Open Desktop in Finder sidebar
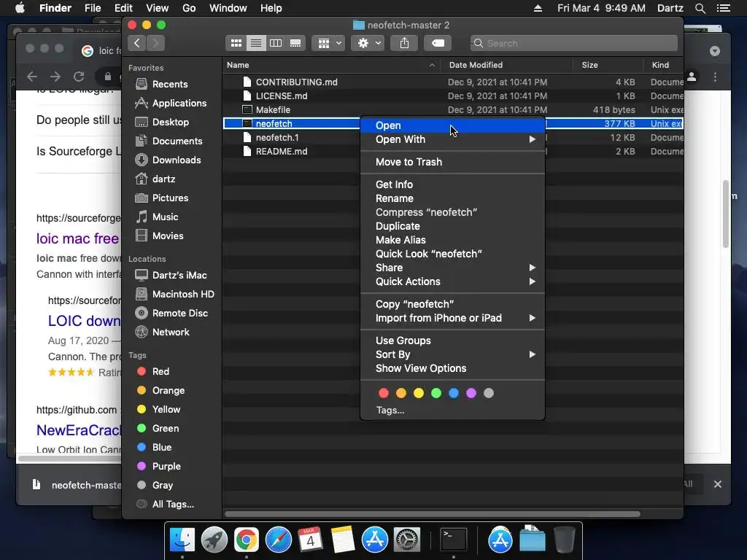 (163, 122)
